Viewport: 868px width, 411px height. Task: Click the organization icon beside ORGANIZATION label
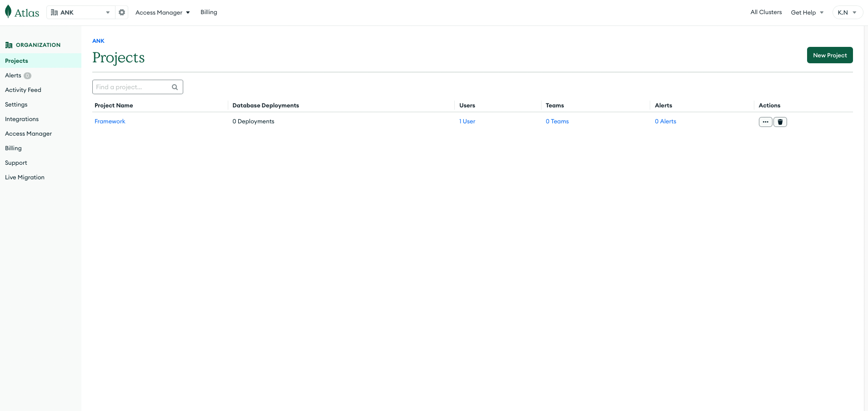[9, 45]
